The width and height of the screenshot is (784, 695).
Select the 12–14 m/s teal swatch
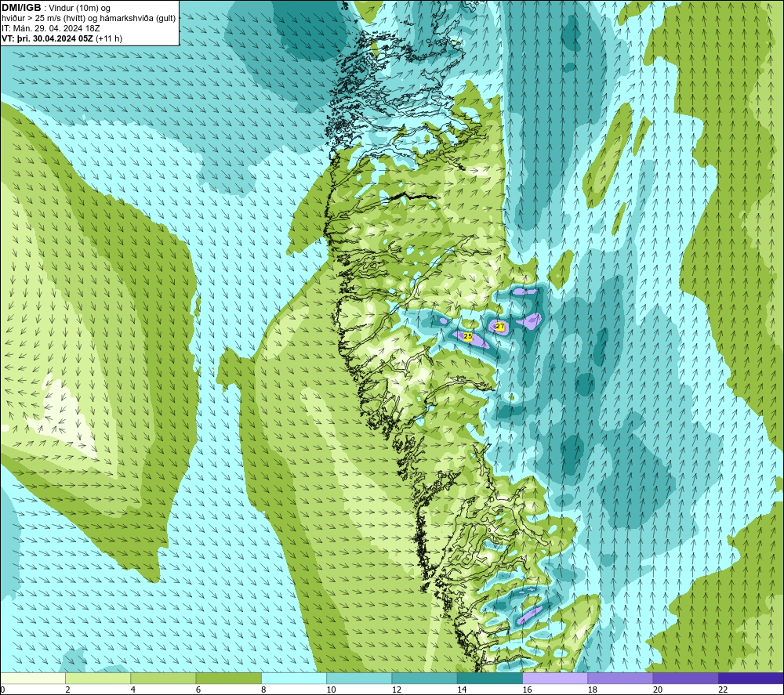point(424,678)
